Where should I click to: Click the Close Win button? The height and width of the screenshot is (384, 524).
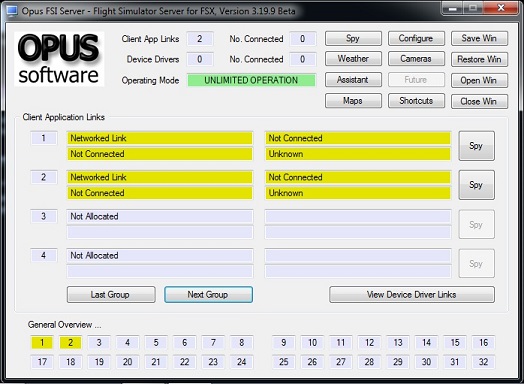[479, 102]
